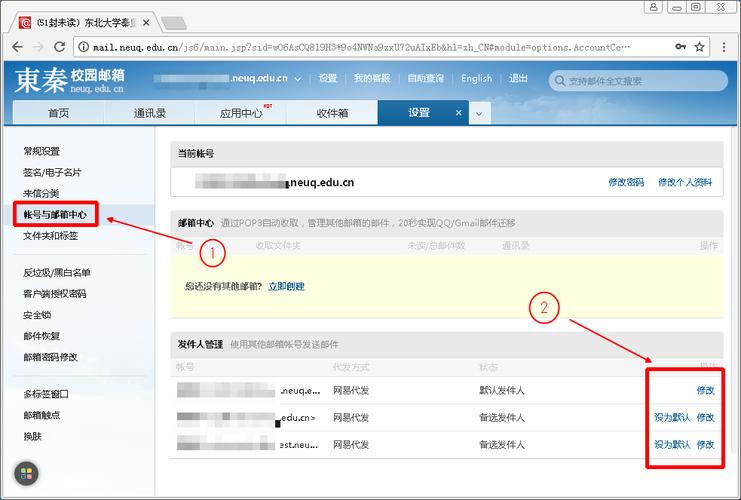Open 自助查询 in header
This screenshot has height=500, width=741.
coord(426,78)
